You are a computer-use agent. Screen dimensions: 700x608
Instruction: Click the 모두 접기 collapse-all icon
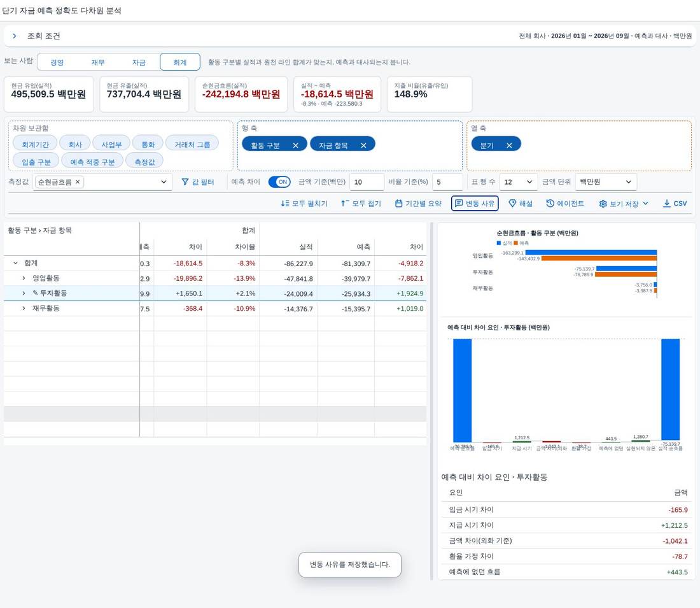345,203
